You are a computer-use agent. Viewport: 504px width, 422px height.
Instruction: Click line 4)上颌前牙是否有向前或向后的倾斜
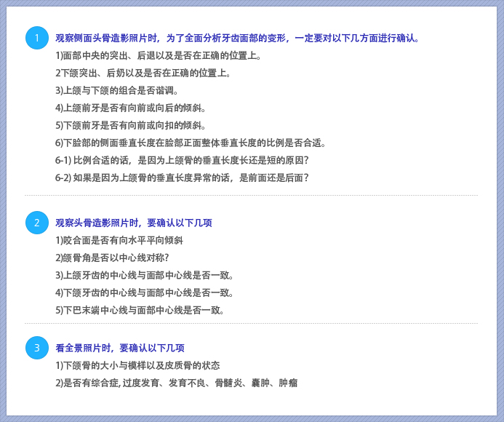click(130, 108)
